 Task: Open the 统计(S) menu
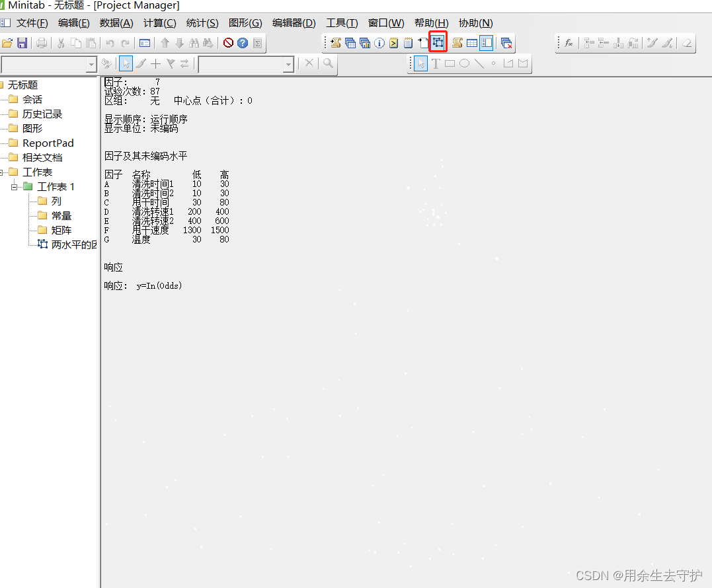click(x=202, y=23)
